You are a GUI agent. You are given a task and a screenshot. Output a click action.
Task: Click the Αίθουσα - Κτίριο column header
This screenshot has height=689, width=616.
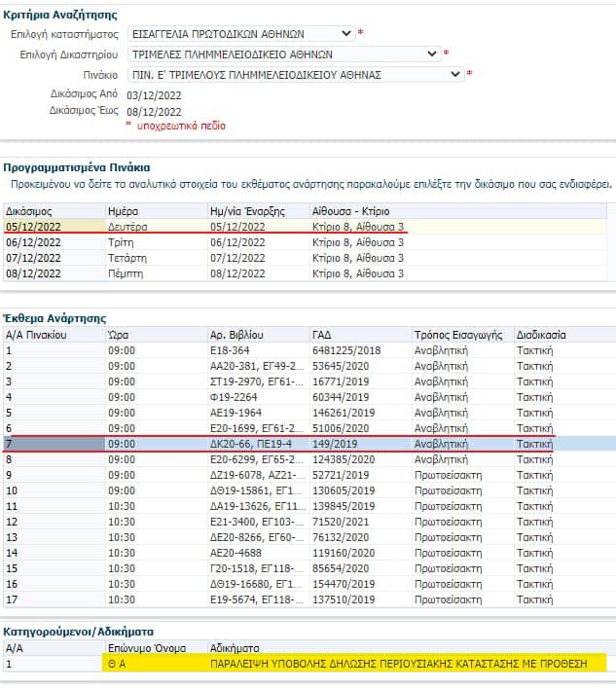457,211
